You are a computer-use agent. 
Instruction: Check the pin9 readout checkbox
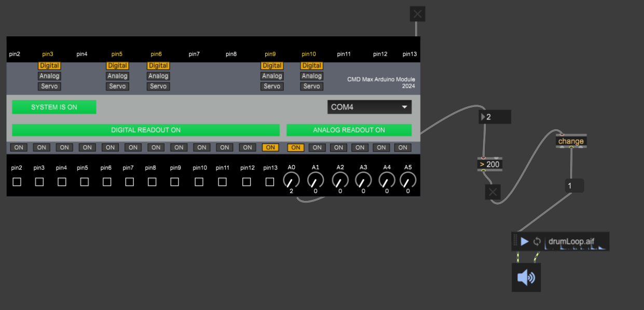pos(174,182)
